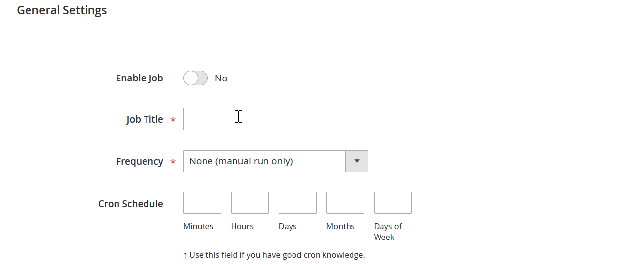Click the Minutes caption text
Viewport: 644px width, 265px height.
pos(199,226)
